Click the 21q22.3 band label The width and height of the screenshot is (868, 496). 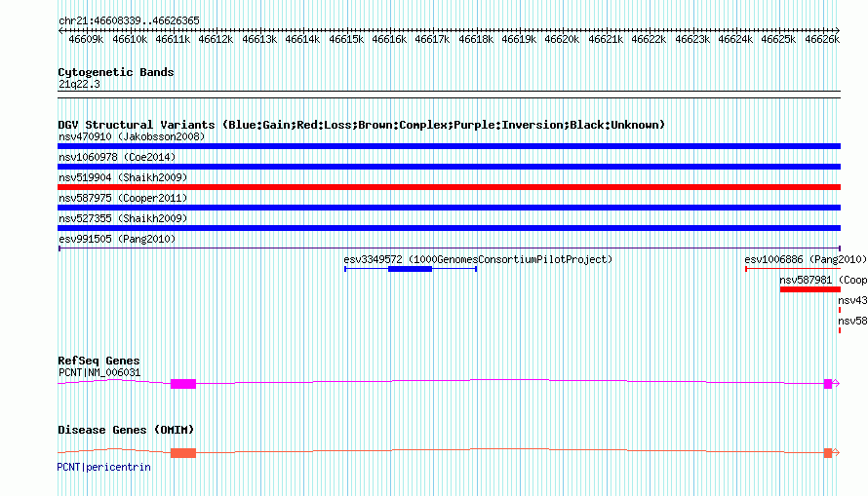click(79, 84)
